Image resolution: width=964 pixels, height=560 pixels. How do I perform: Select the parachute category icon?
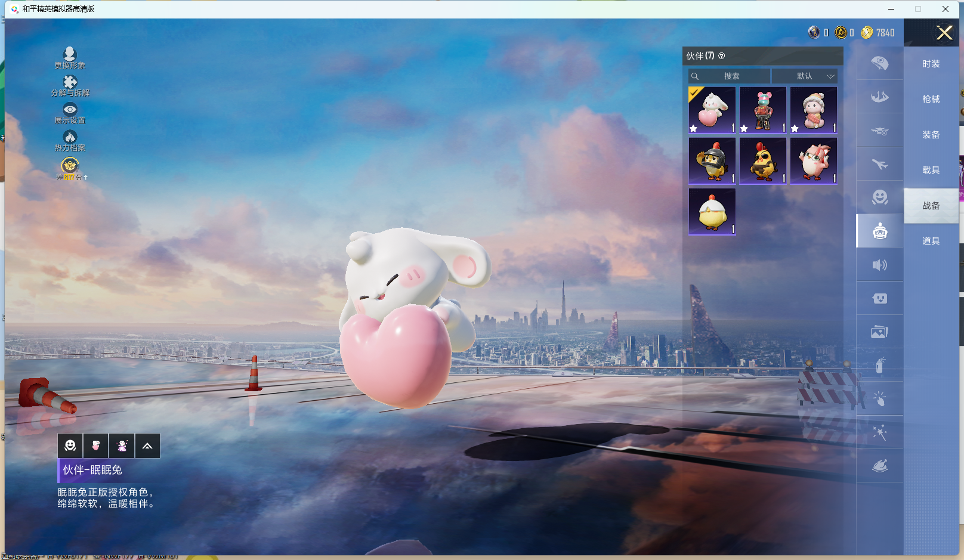click(x=879, y=63)
